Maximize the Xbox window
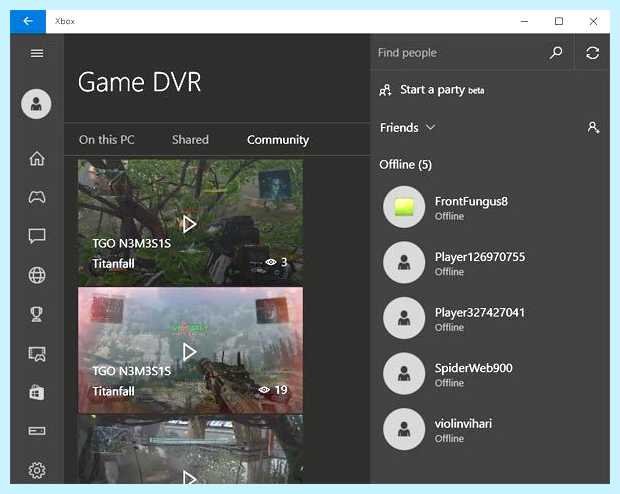Screen dimensions: 620x494 559,21
